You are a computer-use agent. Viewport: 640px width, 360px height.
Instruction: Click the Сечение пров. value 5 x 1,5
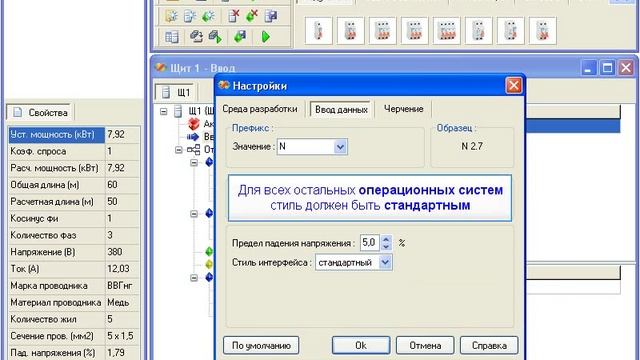[x=120, y=336]
